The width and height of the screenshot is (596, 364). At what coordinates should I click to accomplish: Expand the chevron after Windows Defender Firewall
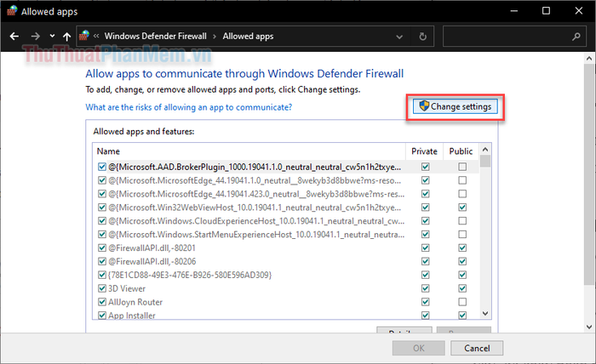coord(215,37)
